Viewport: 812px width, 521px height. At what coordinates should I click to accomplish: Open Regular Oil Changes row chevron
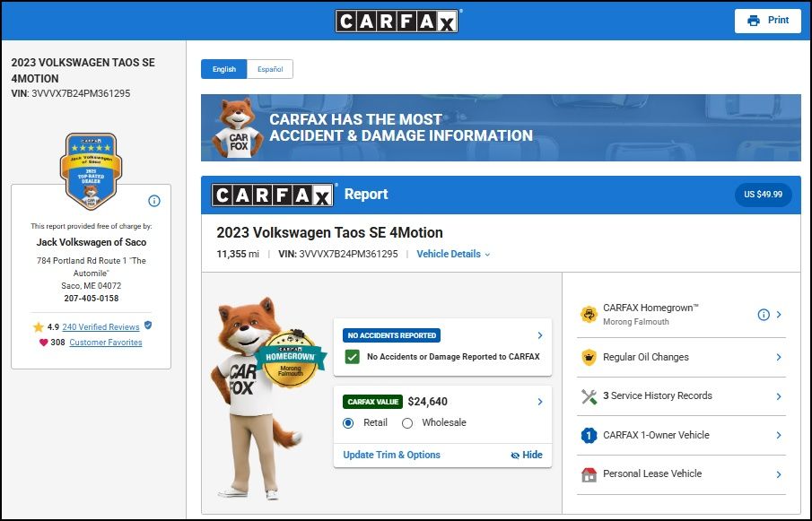pos(779,357)
